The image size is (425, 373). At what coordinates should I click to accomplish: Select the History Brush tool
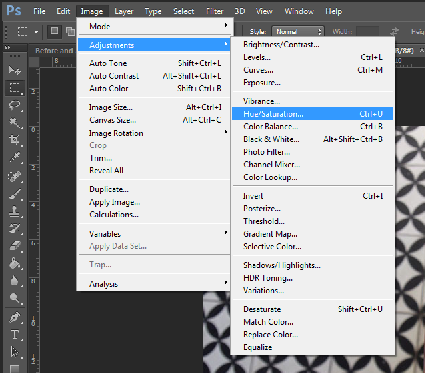pos(14,229)
